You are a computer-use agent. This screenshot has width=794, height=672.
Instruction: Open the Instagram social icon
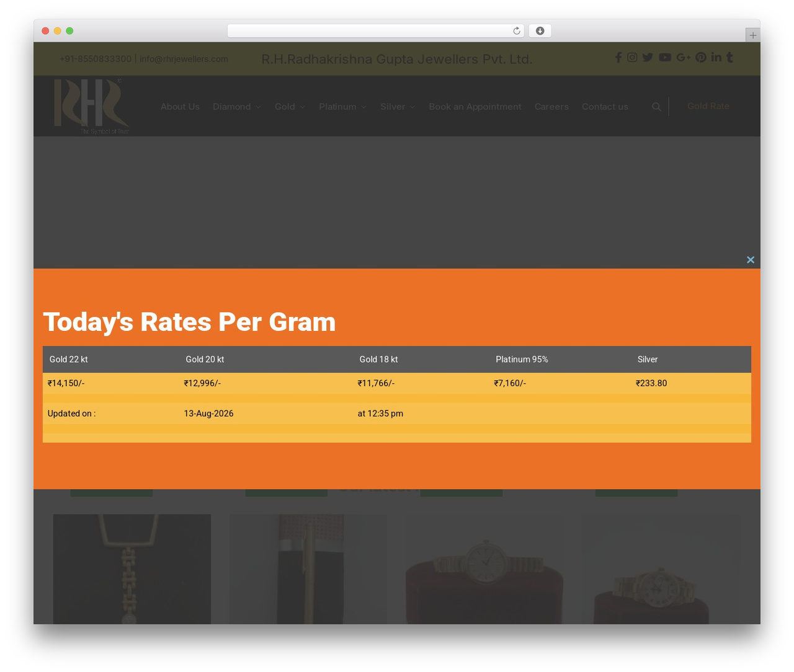[x=632, y=57]
